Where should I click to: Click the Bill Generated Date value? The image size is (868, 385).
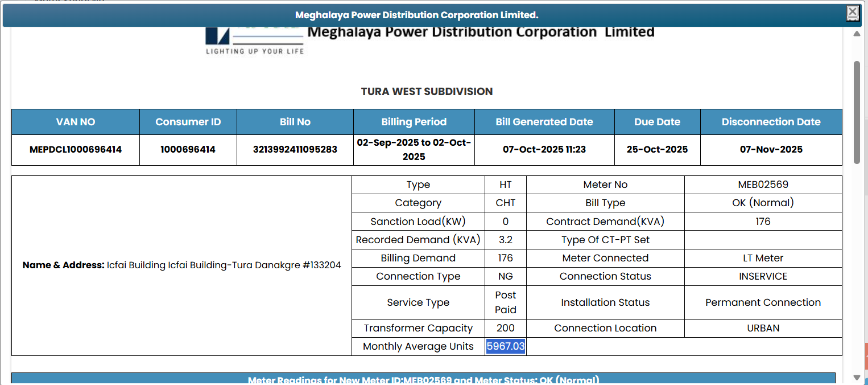(544, 150)
